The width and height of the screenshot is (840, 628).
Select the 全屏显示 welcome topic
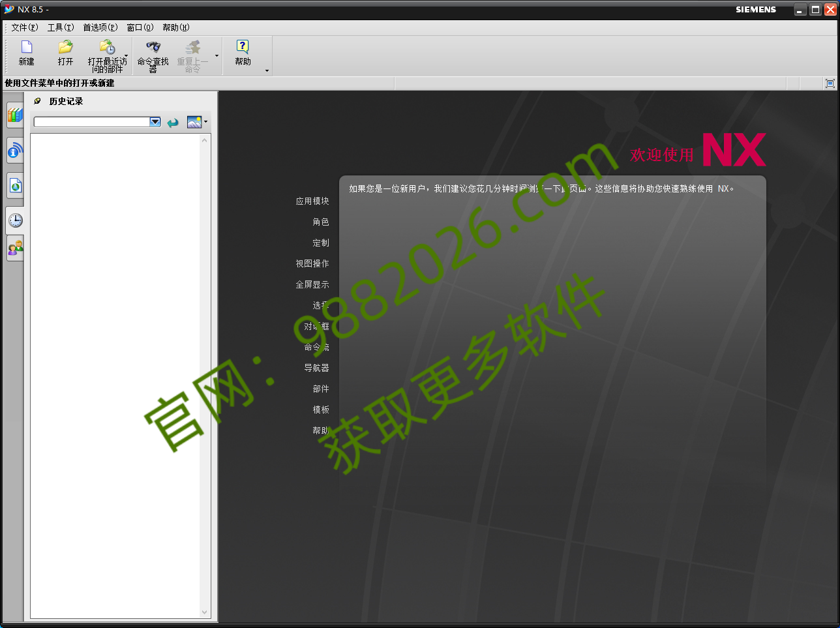click(x=312, y=284)
